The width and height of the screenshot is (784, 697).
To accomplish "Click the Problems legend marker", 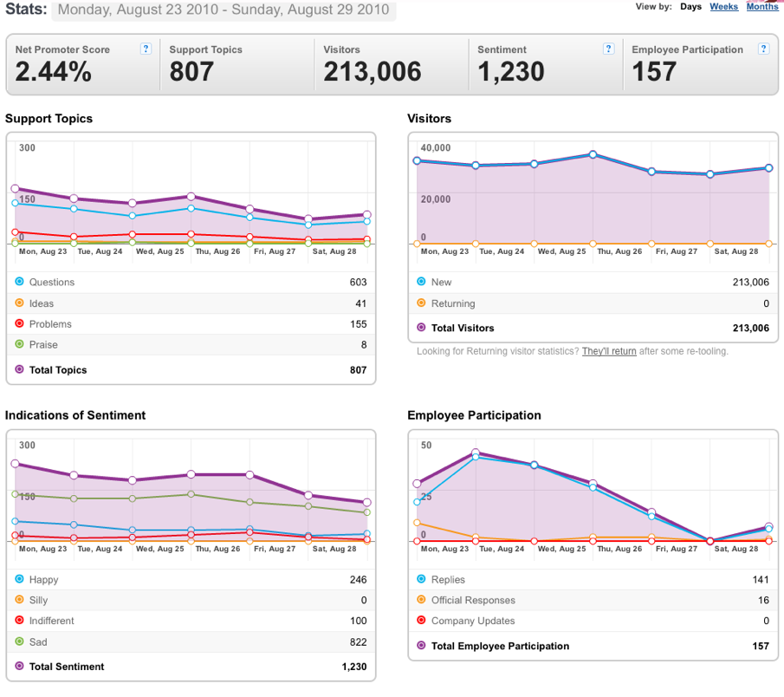I will (20, 323).
